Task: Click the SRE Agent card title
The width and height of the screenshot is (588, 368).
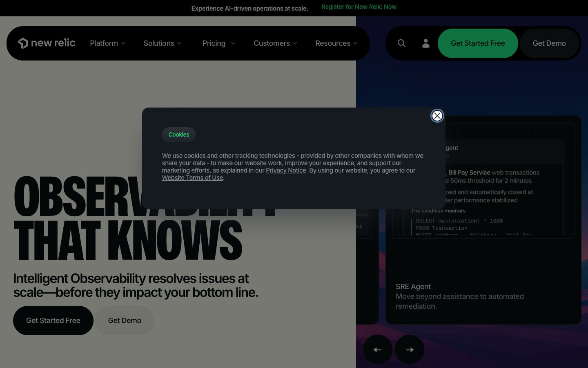Action: coord(413,287)
